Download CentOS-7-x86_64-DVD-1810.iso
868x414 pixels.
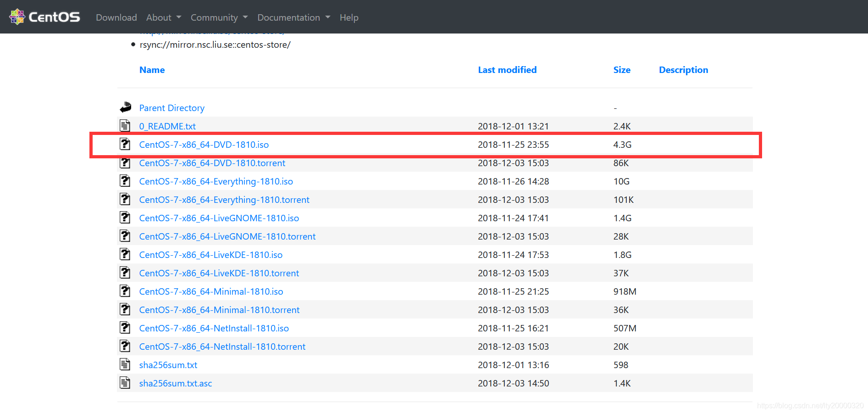coord(204,145)
